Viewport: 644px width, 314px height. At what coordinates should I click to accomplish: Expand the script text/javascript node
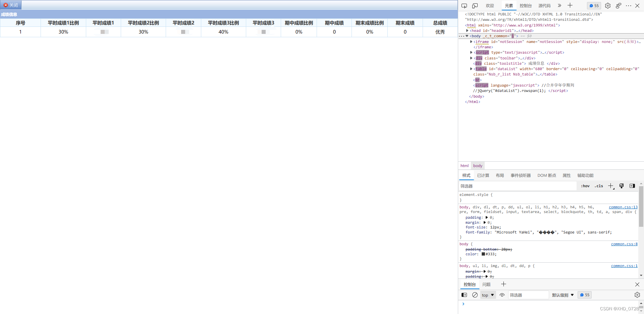pyautogui.click(x=471, y=52)
